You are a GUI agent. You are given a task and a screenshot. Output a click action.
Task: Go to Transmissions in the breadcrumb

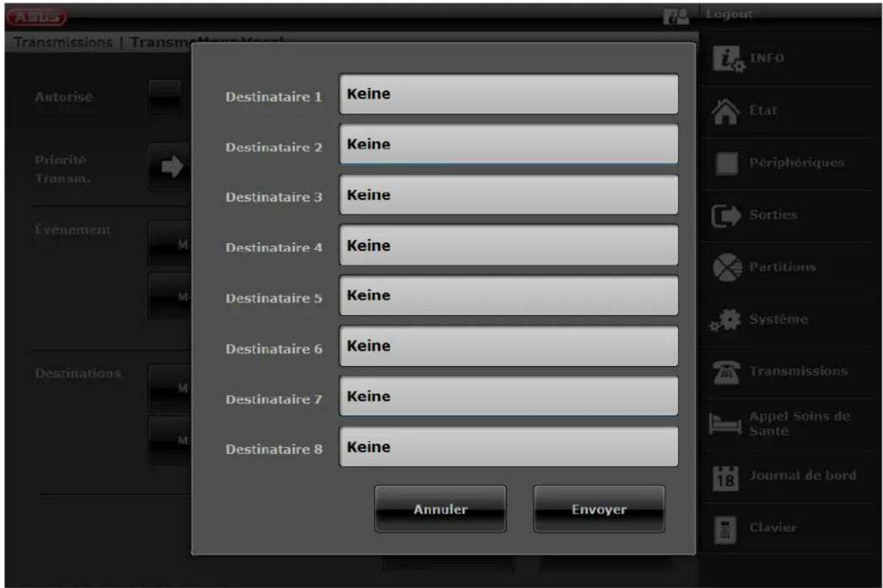(x=63, y=43)
